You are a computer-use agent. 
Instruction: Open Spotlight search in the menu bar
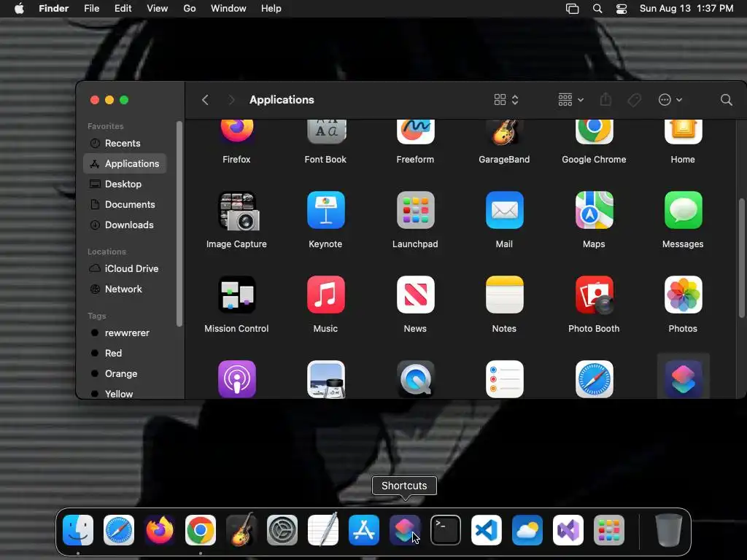click(597, 9)
